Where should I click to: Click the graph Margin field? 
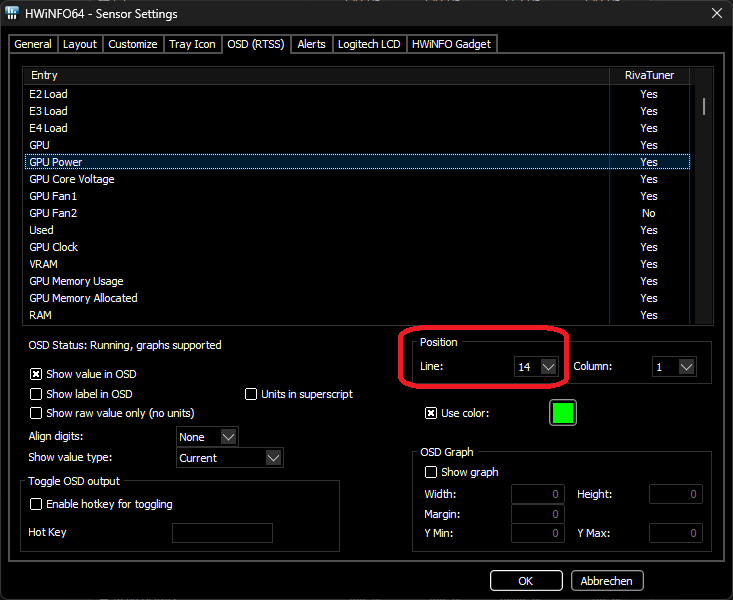click(538, 514)
